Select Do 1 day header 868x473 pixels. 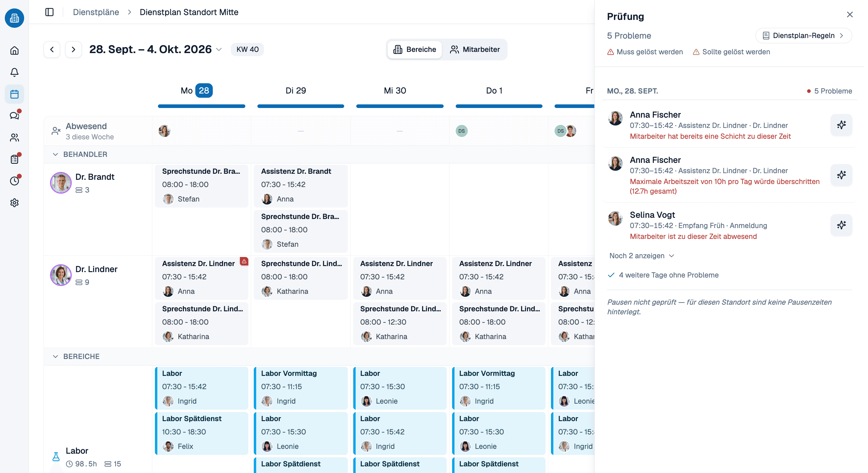494,90
